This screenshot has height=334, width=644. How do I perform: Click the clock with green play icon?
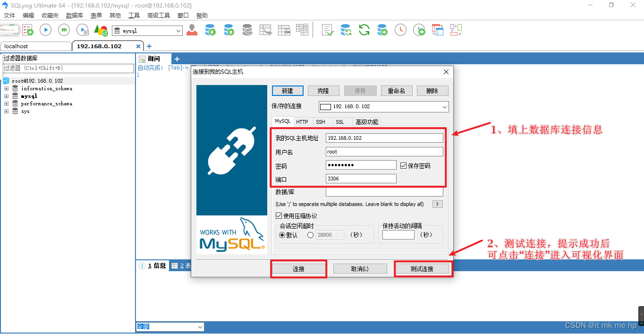(x=419, y=30)
